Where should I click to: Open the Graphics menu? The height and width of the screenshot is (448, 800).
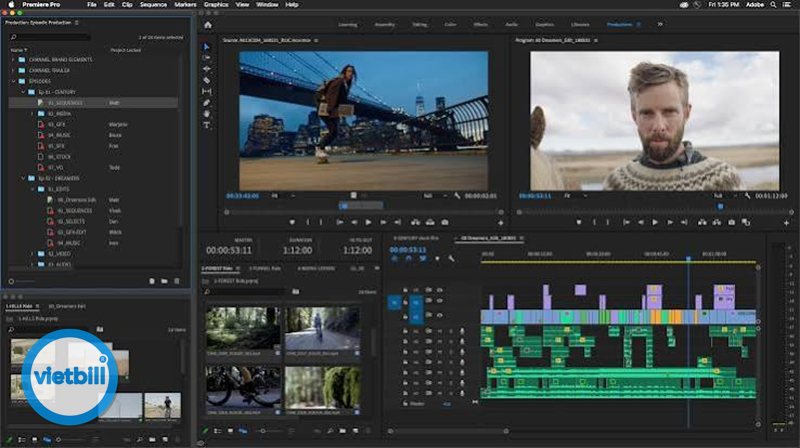[216, 5]
